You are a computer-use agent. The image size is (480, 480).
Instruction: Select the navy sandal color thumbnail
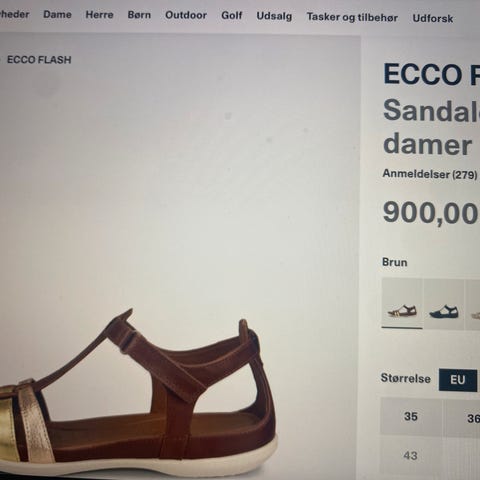pyautogui.click(x=444, y=304)
